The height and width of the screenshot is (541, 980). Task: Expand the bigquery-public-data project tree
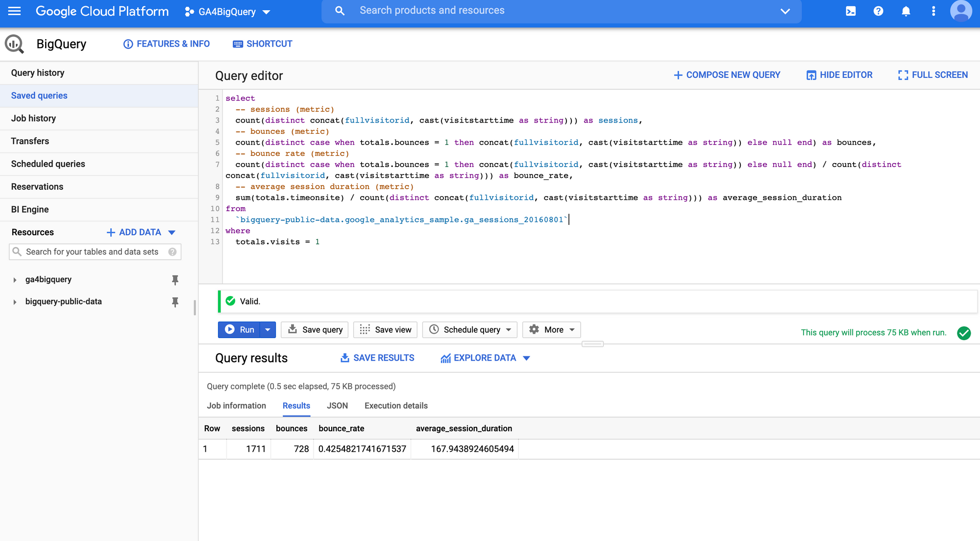(15, 302)
